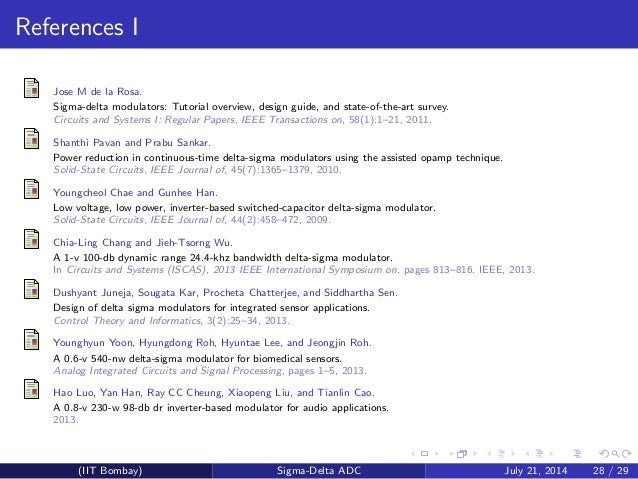Go to previous subsection via left arrow of subsection icon
This screenshot has width=638, height=479.
[x=489, y=453]
